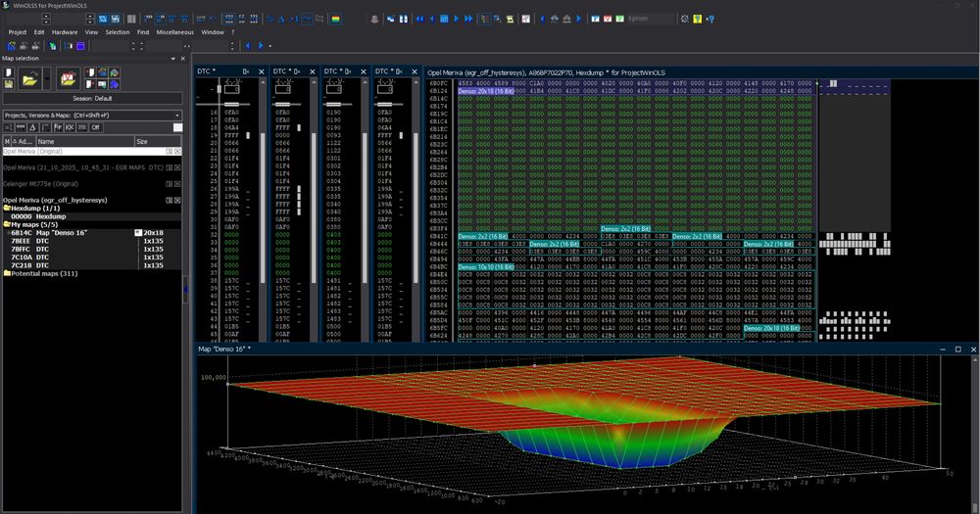Toggle the Off filter button
This screenshot has width=980, height=514.
pyautogui.click(x=96, y=127)
